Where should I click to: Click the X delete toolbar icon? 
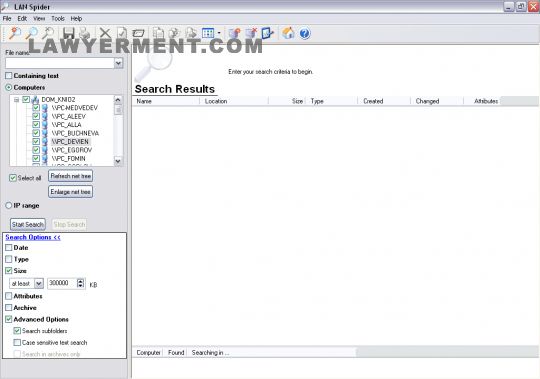point(105,33)
